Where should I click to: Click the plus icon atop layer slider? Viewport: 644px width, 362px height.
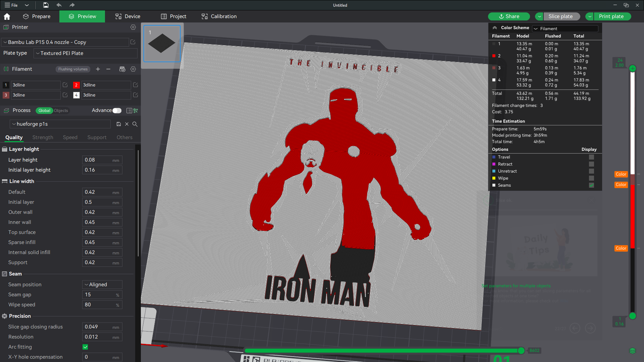pyautogui.click(x=633, y=68)
